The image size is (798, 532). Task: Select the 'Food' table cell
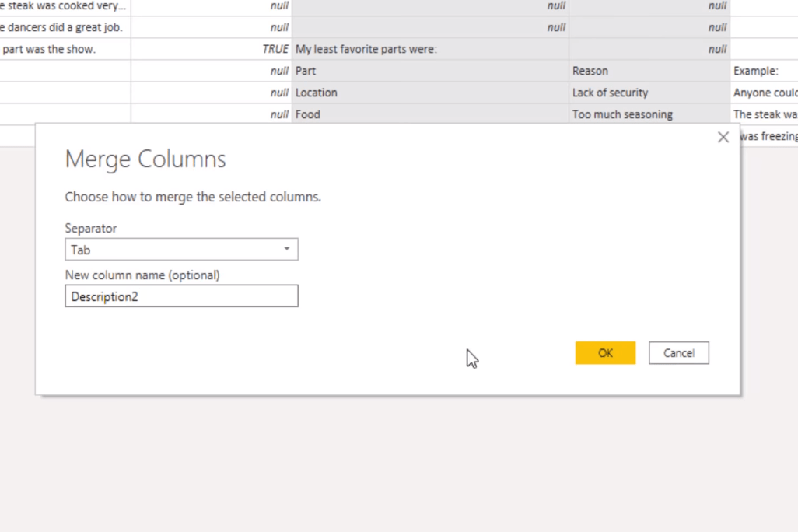430,114
